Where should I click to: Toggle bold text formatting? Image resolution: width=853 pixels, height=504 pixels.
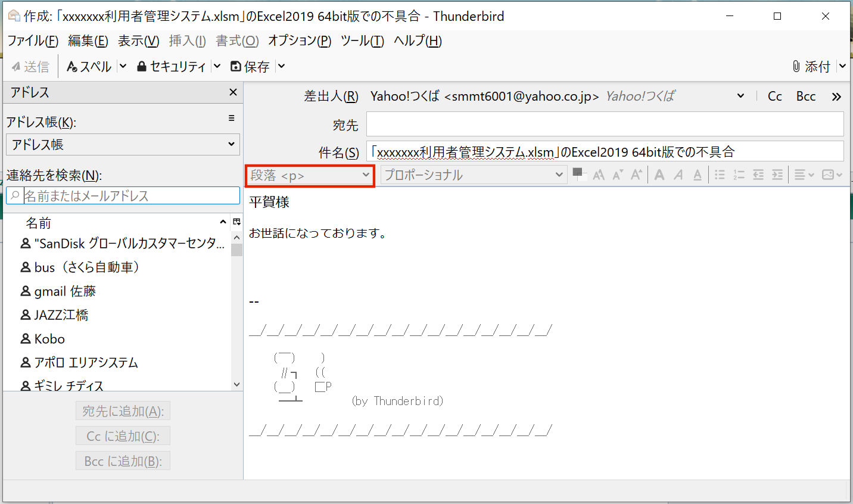(659, 175)
